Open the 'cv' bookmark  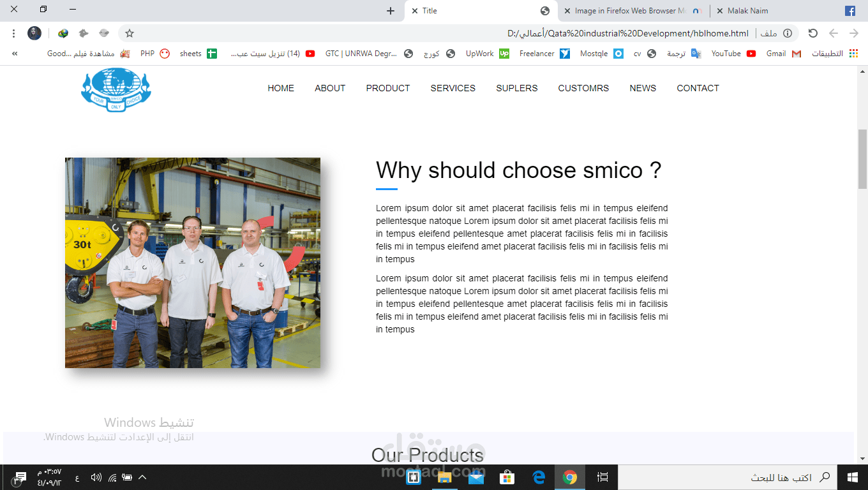click(645, 54)
